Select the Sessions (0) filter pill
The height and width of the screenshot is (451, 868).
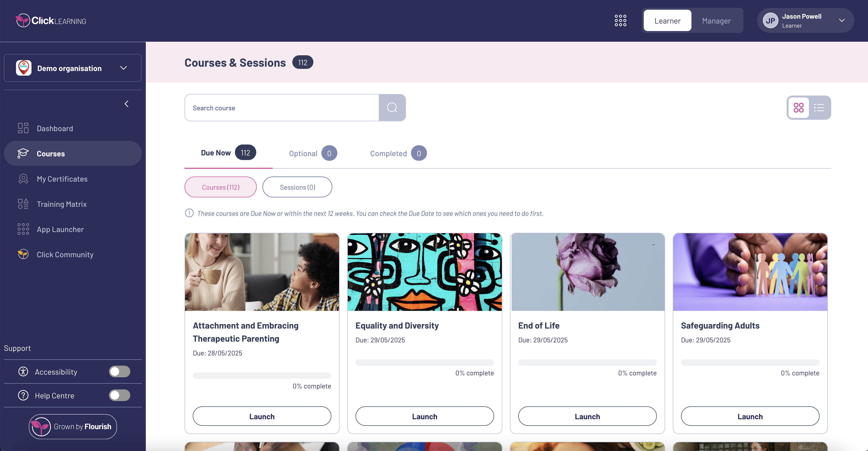[x=297, y=187]
